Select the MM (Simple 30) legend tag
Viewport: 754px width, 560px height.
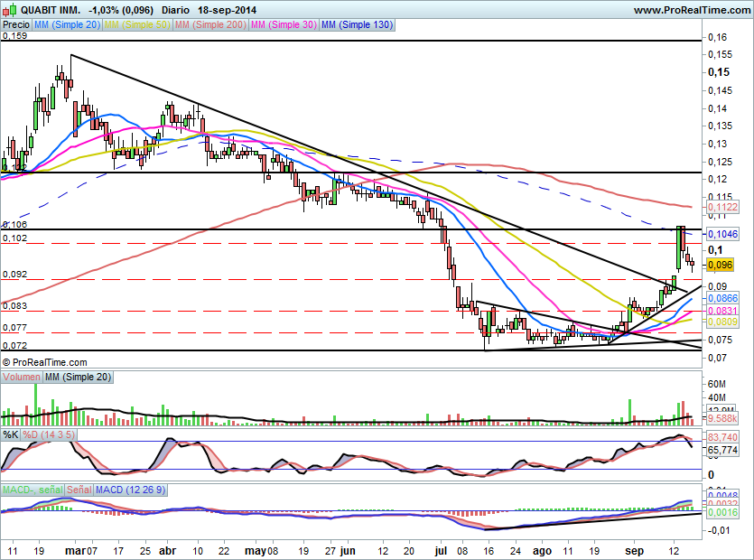[284, 25]
